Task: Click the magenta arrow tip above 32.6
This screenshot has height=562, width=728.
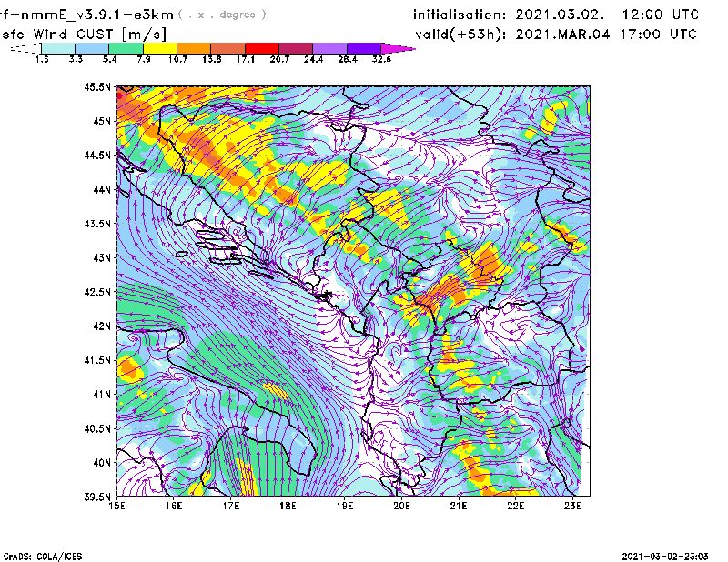Action: click(x=398, y=48)
